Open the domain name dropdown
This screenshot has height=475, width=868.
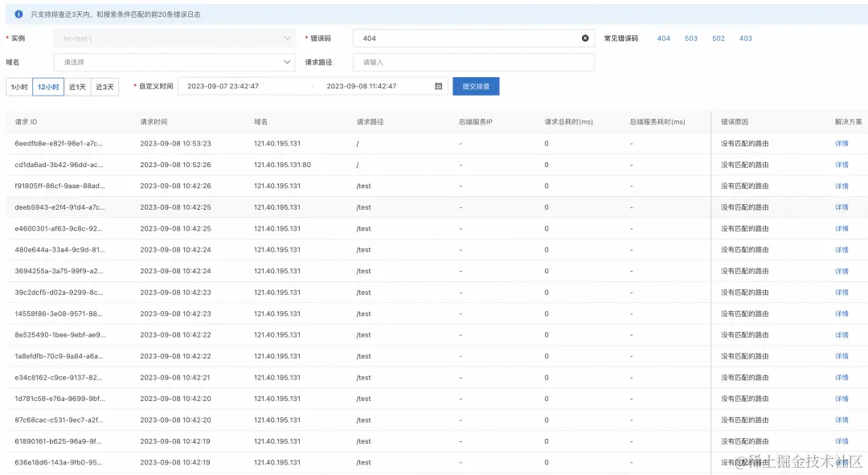[x=174, y=62]
